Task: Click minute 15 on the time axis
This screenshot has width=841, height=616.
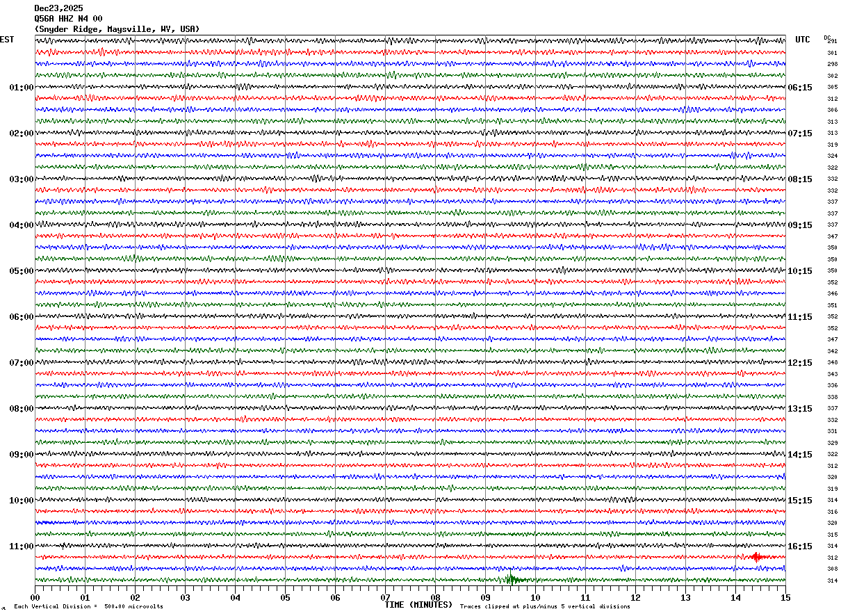Action: tap(785, 597)
